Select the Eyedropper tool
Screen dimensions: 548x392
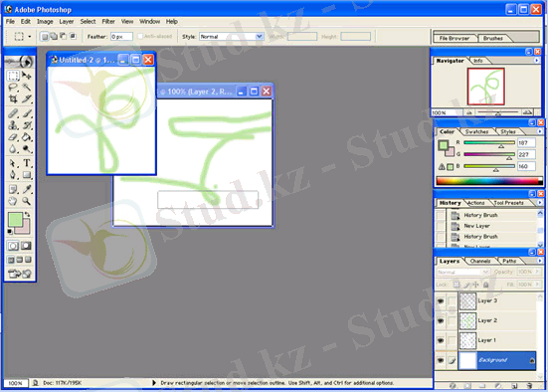[27, 189]
